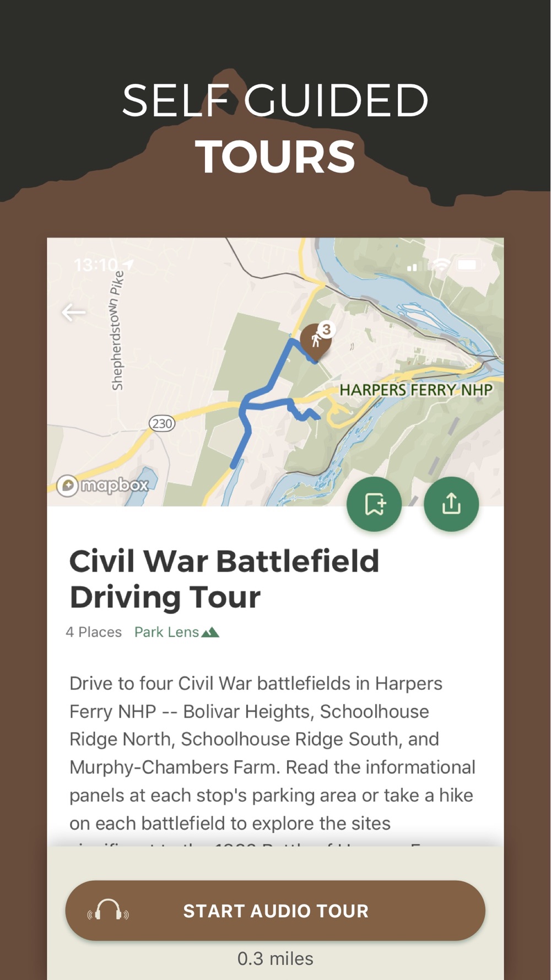This screenshot has height=980, width=551.
Task: Tap the battery status icon
Action: (x=467, y=265)
